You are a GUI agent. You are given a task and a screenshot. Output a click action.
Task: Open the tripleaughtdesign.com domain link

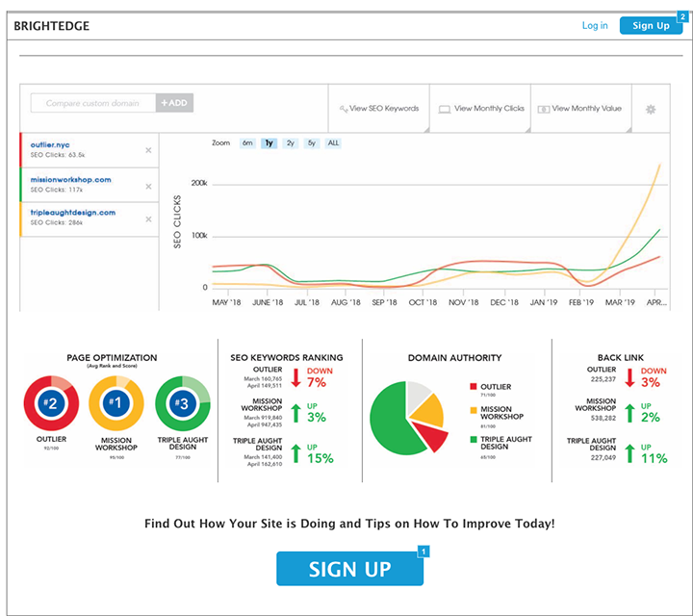click(x=73, y=213)
